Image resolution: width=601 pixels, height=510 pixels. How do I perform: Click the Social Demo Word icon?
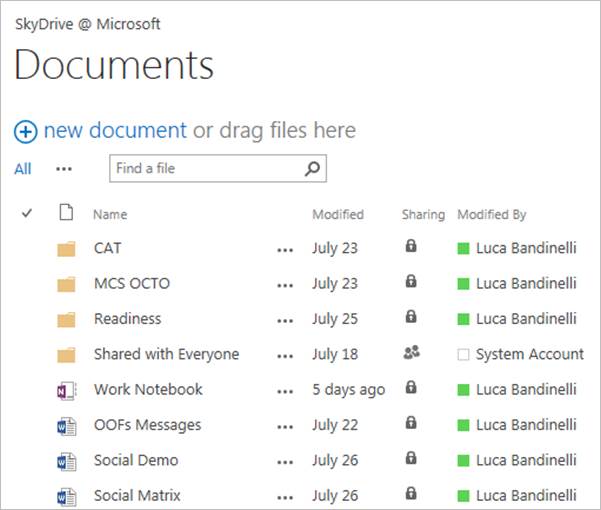pyautogui.click(x=67, y=461)
